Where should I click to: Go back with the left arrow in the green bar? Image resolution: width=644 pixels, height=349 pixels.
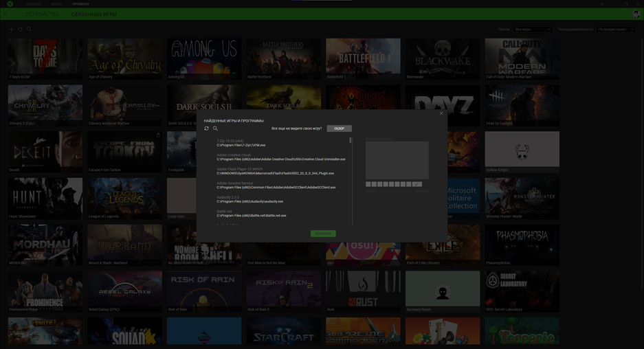[x=5, y=14]
